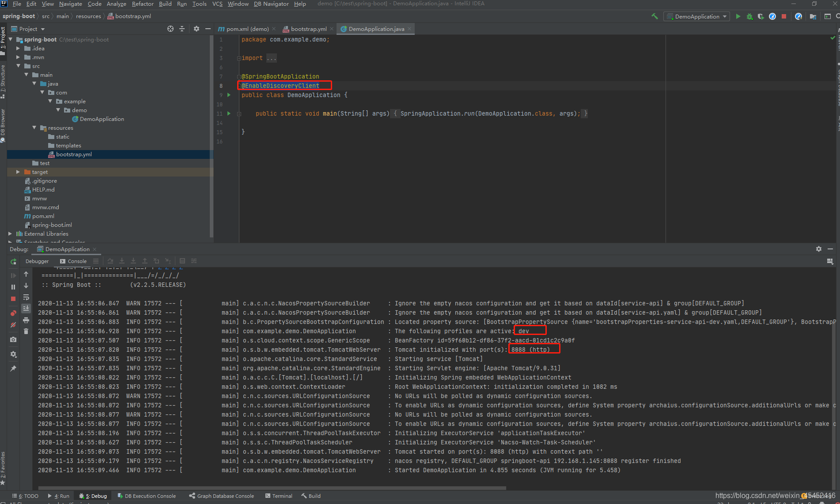Locate current file in Project tree
The height and width of the screenshot is (504, 840).
tap(170, 29)
